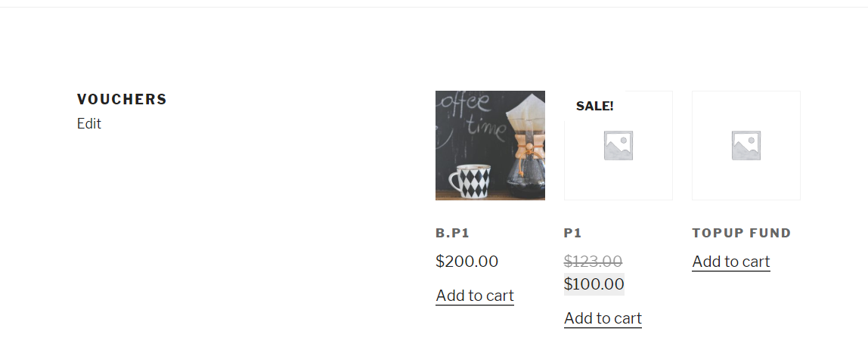Open the B.P1 product title

(x=452, y=233)
